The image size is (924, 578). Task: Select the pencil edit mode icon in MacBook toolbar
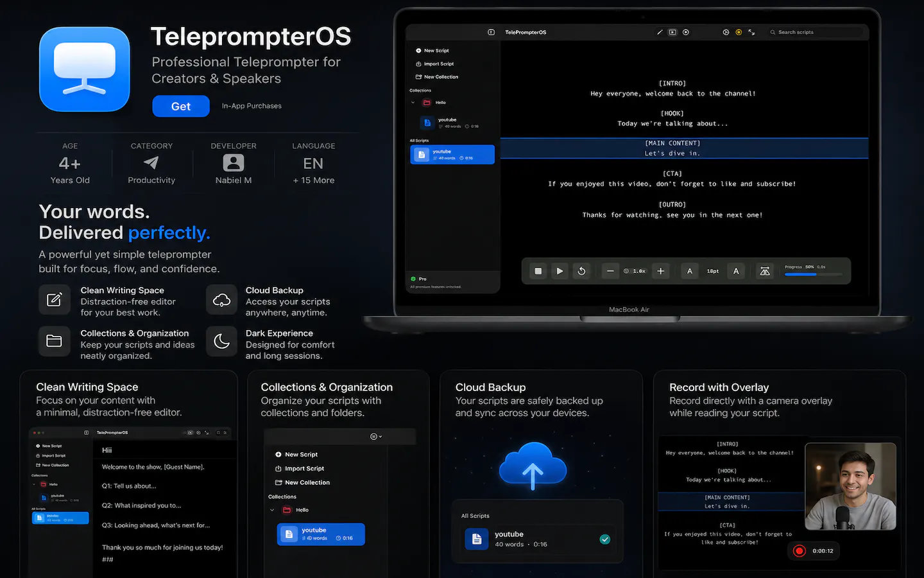[x=660, y=32]
